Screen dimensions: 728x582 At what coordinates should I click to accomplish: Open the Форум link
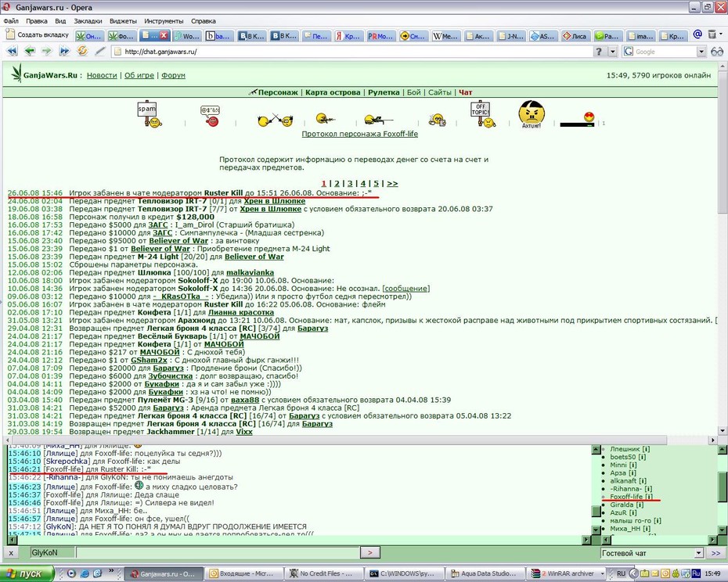coord(173,75)
